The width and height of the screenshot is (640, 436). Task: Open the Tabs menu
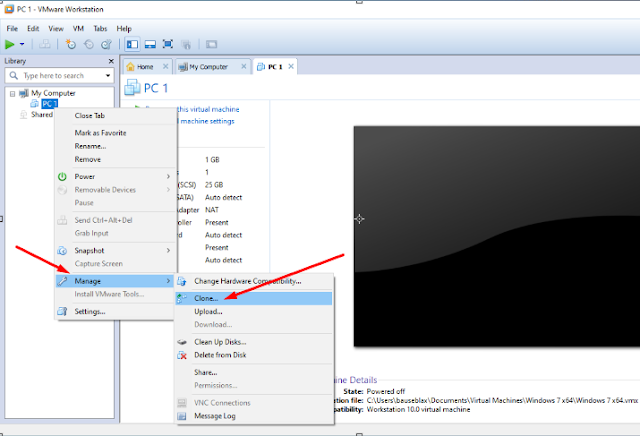100,29
